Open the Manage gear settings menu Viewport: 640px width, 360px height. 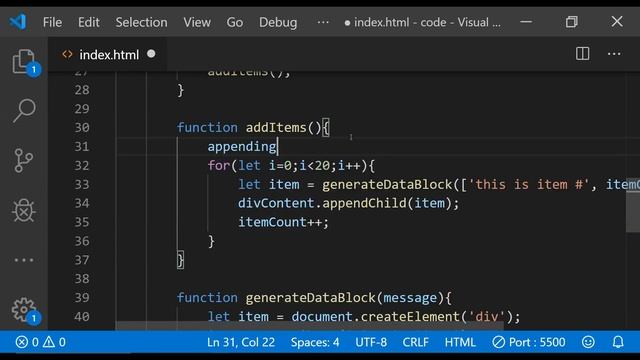pos(24,310)
